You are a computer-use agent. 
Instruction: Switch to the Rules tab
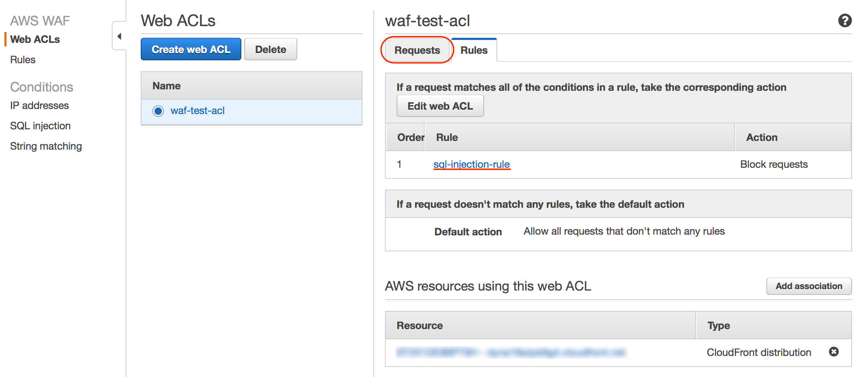pos(474,50)
